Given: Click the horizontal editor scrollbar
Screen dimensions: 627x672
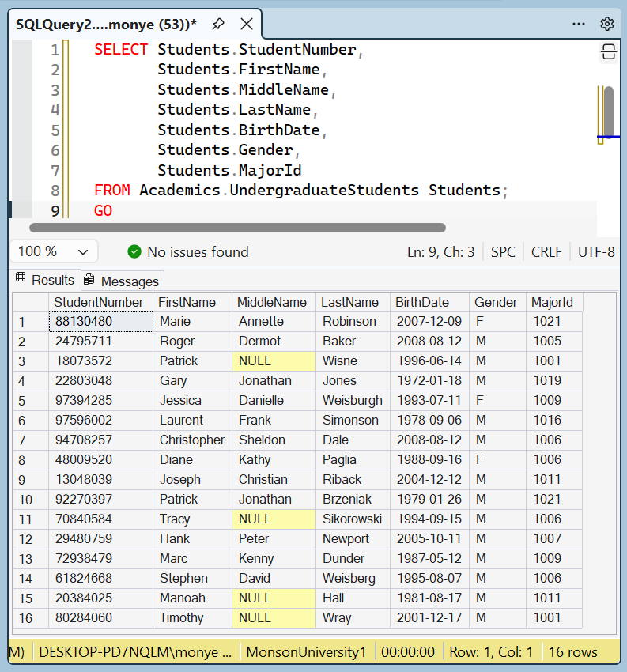Looking at the screenshot, I should click(237, 228).
